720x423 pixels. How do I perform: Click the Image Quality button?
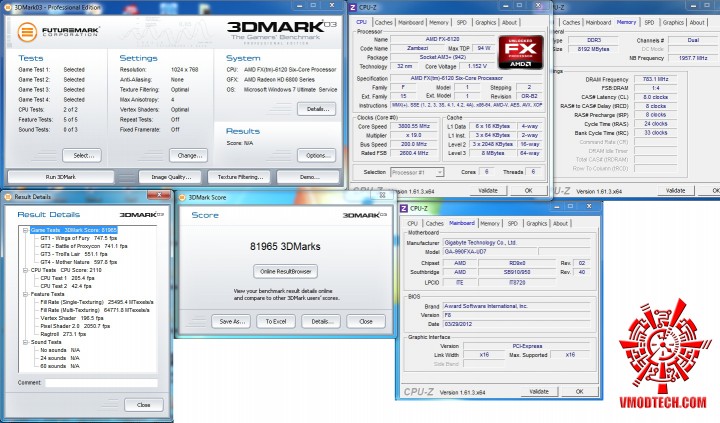pos(171,177)
